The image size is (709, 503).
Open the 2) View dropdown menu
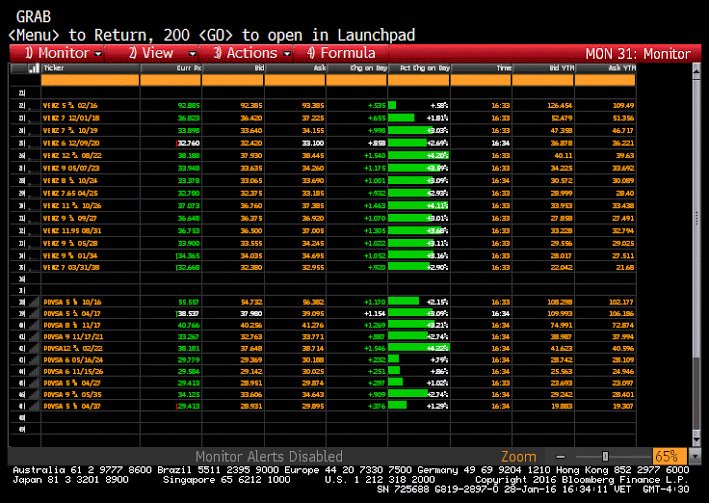coord(152,53)
